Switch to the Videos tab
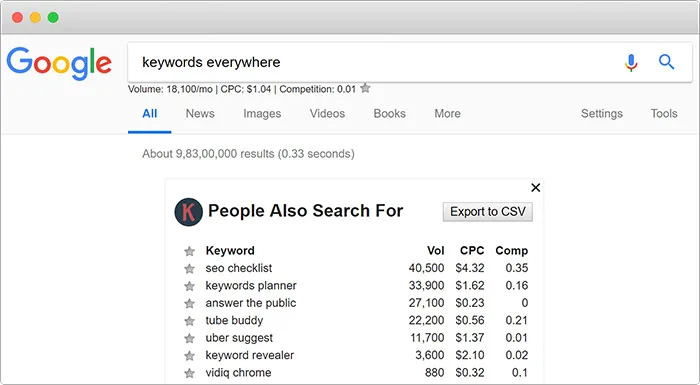The height and width of the screenshot is (385, 700). pos(327,113)
